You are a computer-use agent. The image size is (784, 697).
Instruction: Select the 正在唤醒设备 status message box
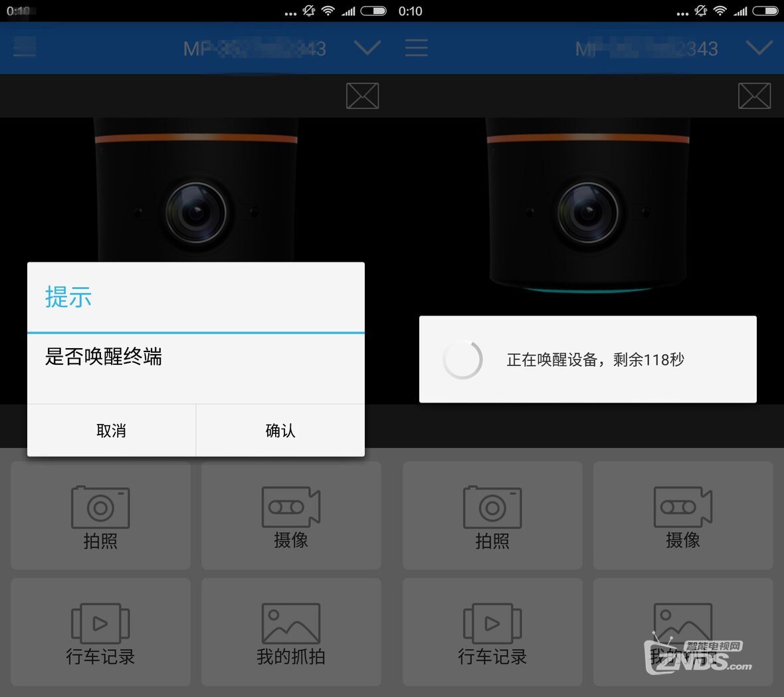pyautogui.click(x=587, y=359)
